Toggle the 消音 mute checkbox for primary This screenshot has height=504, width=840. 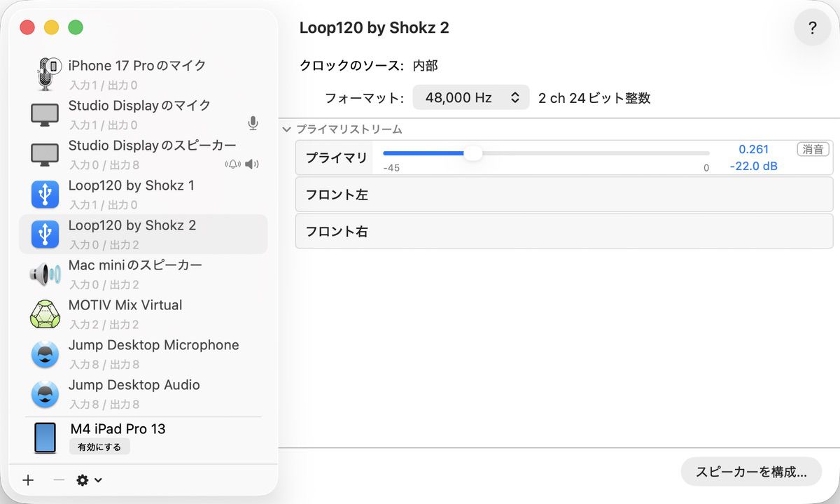point(813,149)
